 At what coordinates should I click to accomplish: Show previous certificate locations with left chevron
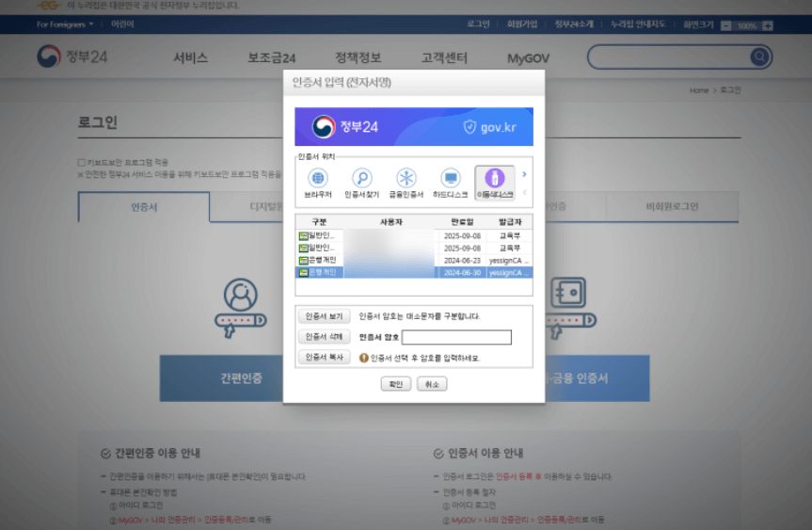[x=524, y=192]
